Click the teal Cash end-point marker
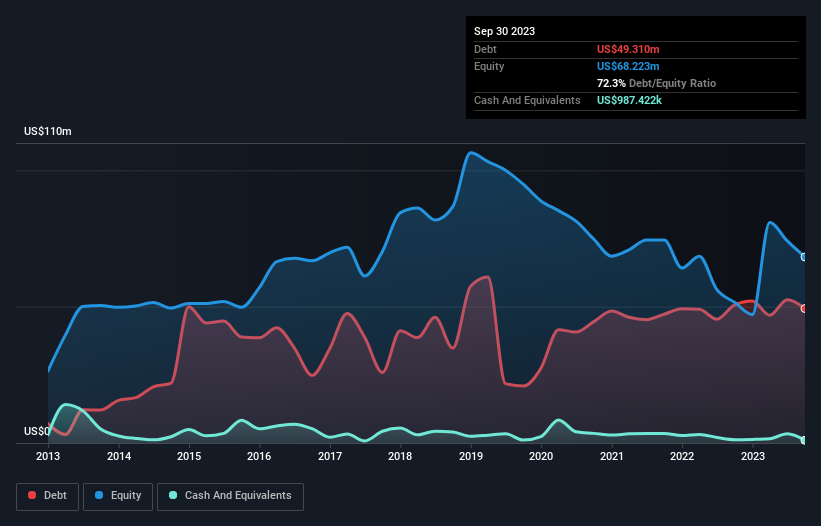 804,440
